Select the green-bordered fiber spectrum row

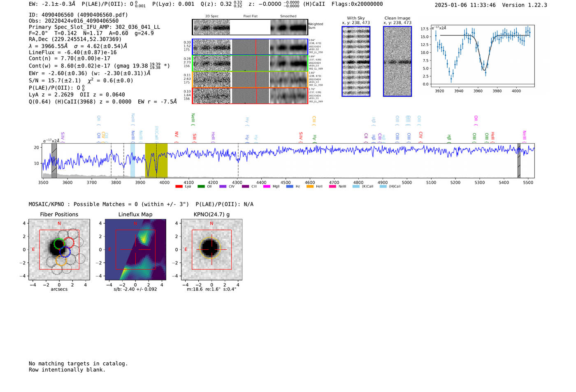[x=250, y=63]
